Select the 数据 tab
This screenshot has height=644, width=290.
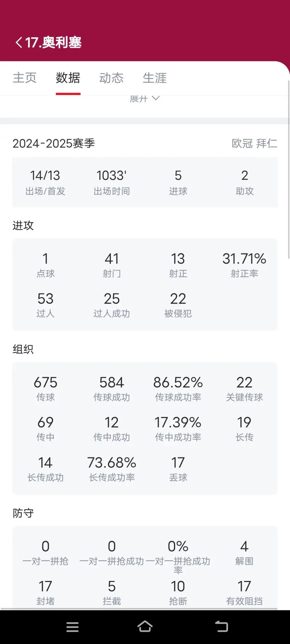(x=68, y=78)
